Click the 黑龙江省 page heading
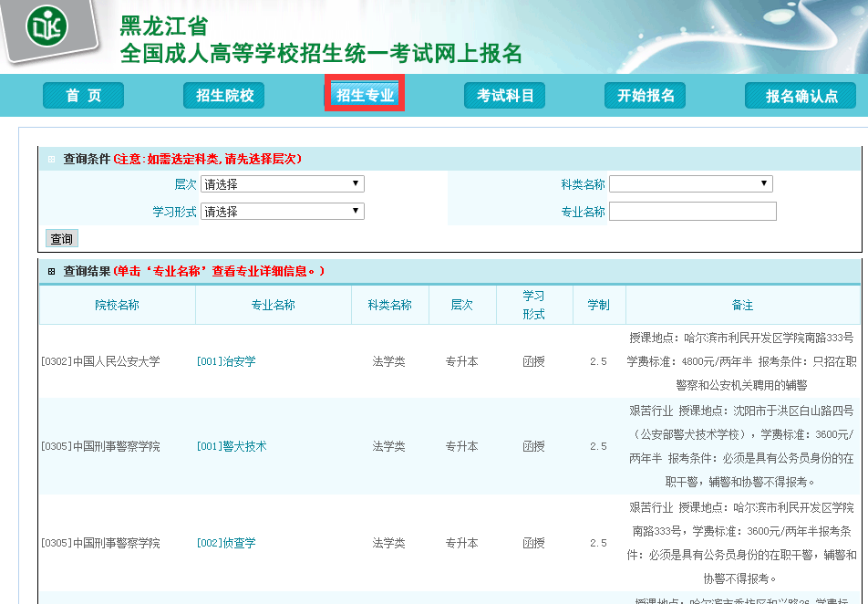 [164, 26]
